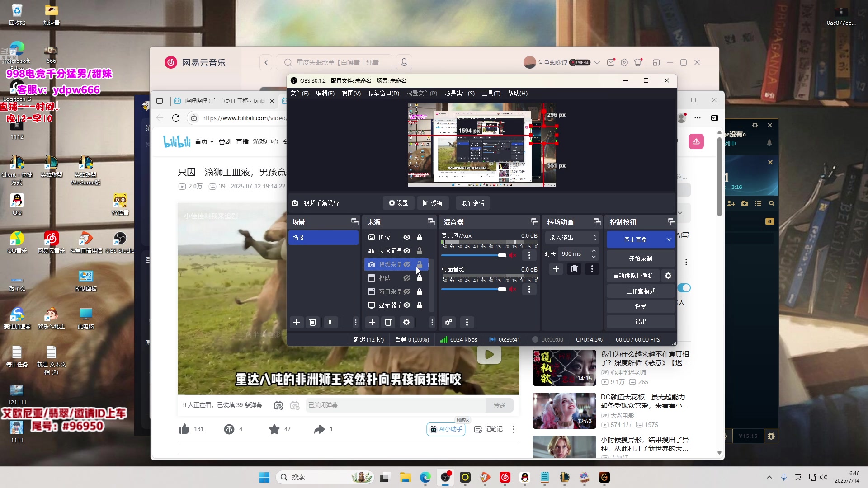Open source properties gear in Sources panel

click(x=406, y=322)
